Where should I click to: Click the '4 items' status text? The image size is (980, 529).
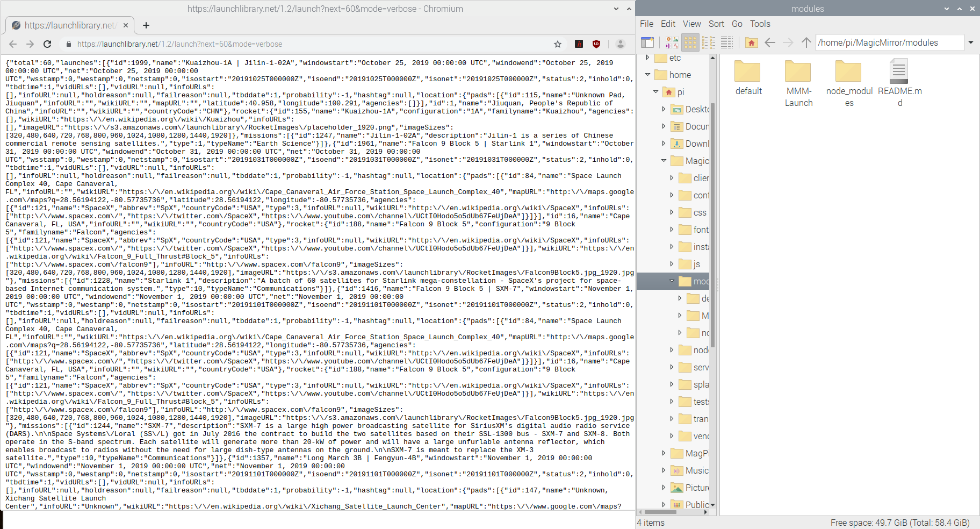point(651,523)
